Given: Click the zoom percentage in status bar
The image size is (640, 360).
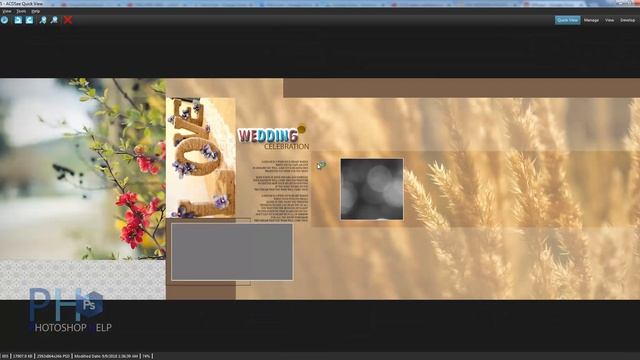Looking at the screenshot, I should click(x=146, y=356).
